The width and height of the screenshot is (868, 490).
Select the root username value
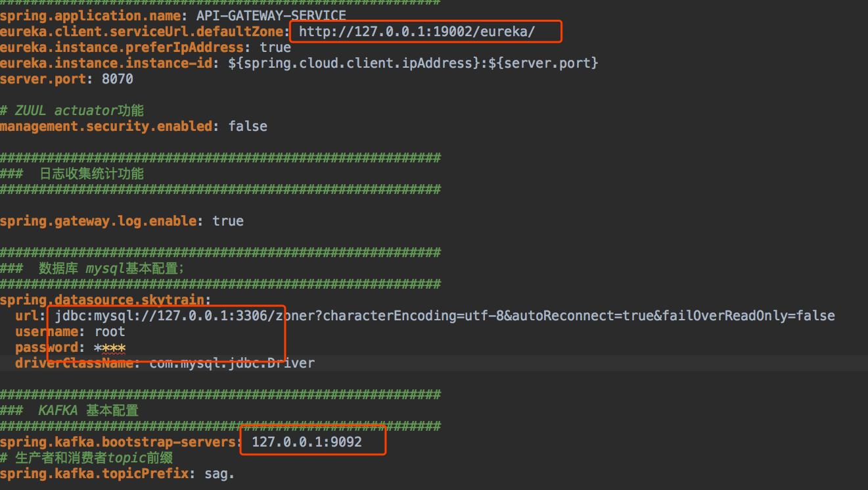click(x=110, y=331)
